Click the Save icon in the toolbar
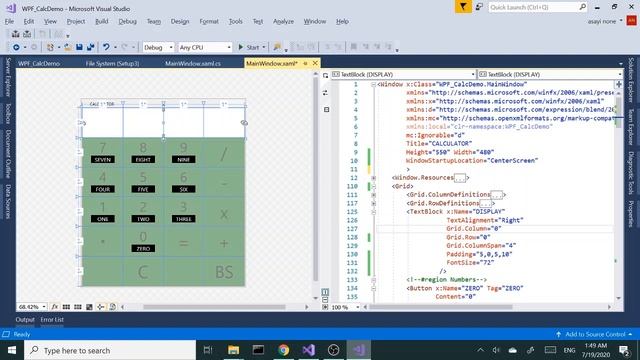Image resolution: width=640 pixels, height=360 pixels. click(79, 47)
